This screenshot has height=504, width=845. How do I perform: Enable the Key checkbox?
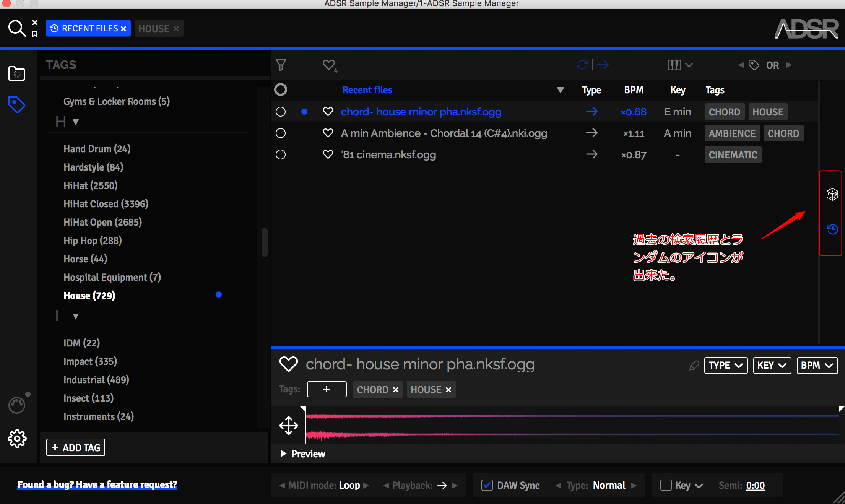(666, 485)
